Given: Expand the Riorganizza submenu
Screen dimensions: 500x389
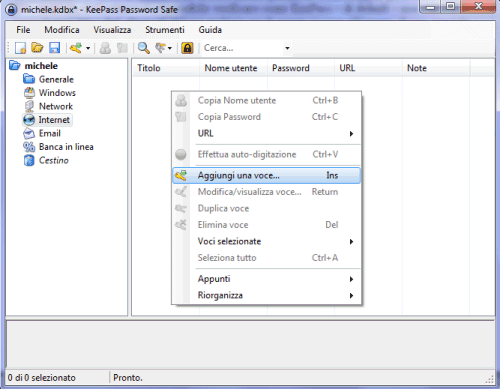Looking at the screenshot, I should click(267, 295).
